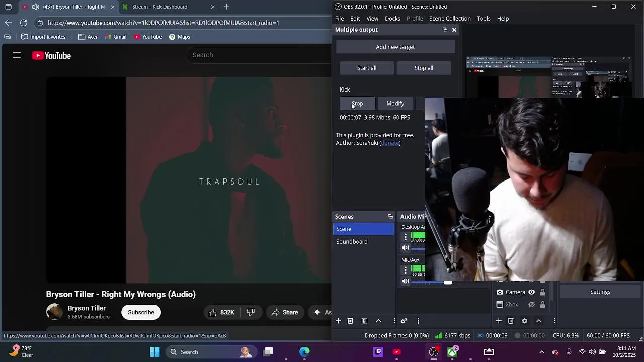Move source up with Sources arrow icon
Screen dimensions: 644x362
click(539, 321)
